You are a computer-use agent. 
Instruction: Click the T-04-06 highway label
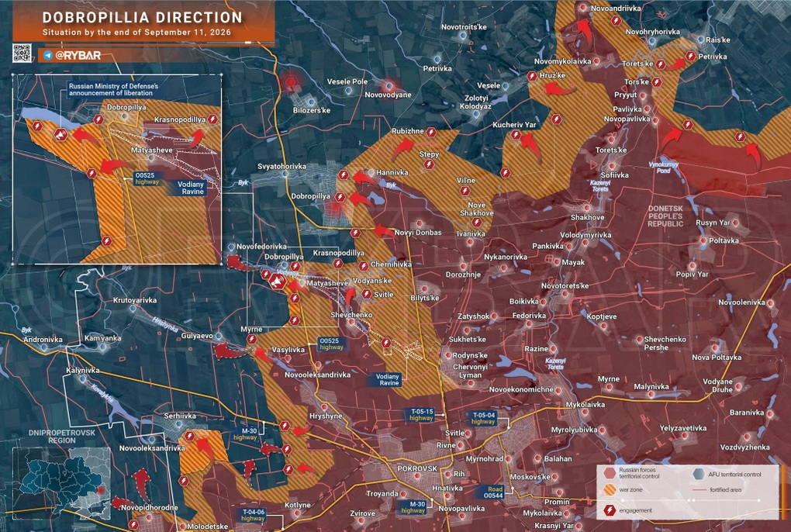click(x=253, y=515)
